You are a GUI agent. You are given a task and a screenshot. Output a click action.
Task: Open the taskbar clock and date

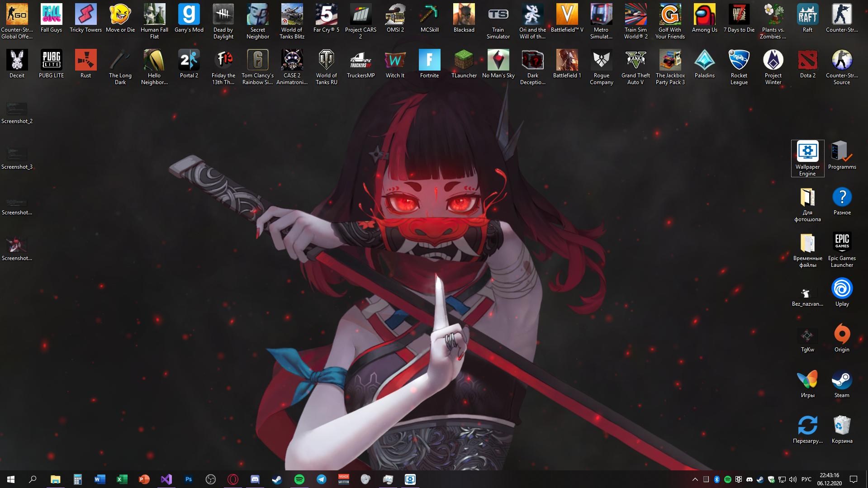coord(829,479)
